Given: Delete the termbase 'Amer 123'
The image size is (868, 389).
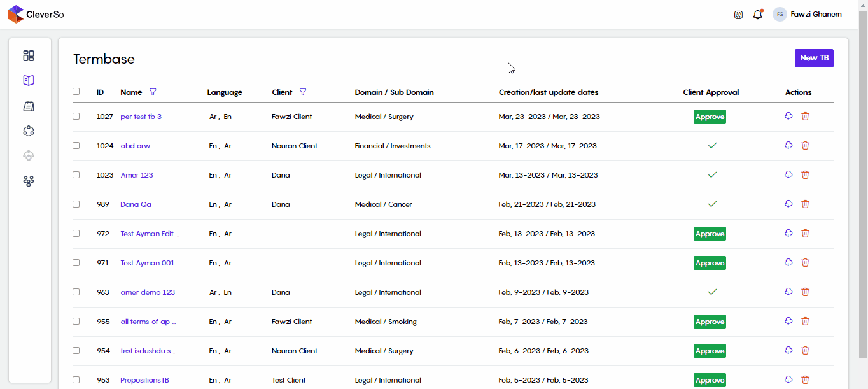Looking at the screenshot, I should pyautogui.click(x=805, y=174).
